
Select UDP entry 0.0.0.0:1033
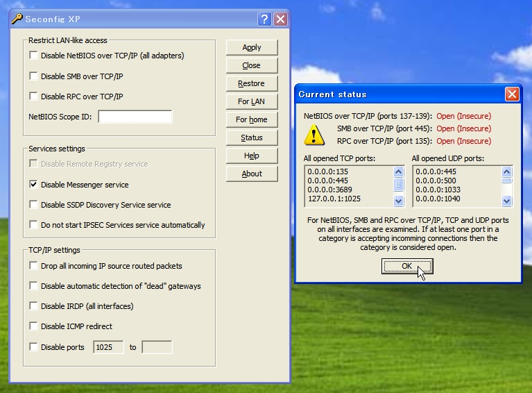tap(438, 190)
